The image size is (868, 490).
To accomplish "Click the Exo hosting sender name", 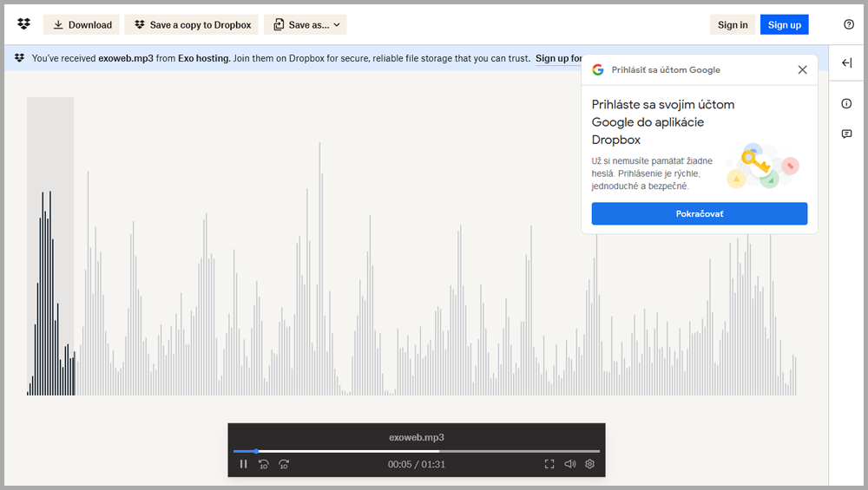I will coord(204,58).
